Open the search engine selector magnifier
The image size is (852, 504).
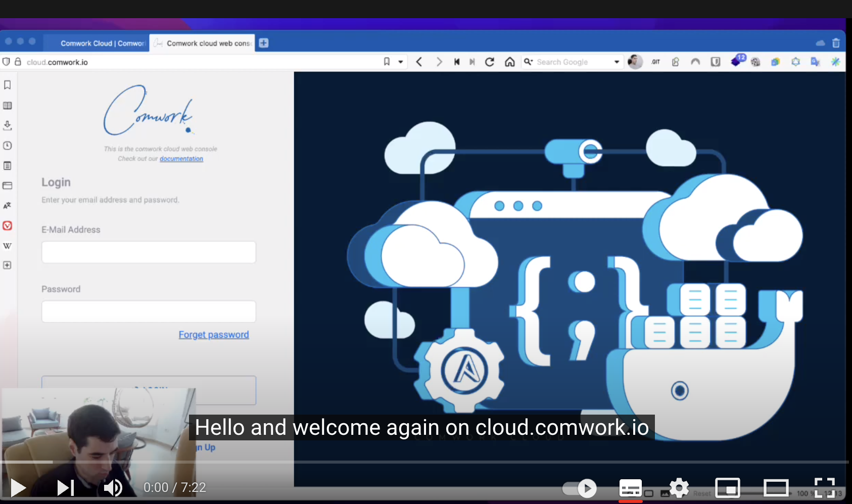529,62
